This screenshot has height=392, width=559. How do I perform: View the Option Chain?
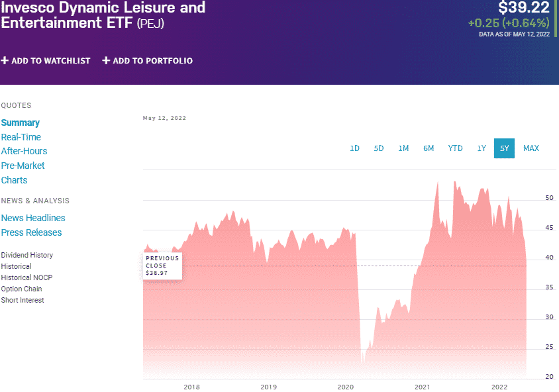(x=21, y=289)
